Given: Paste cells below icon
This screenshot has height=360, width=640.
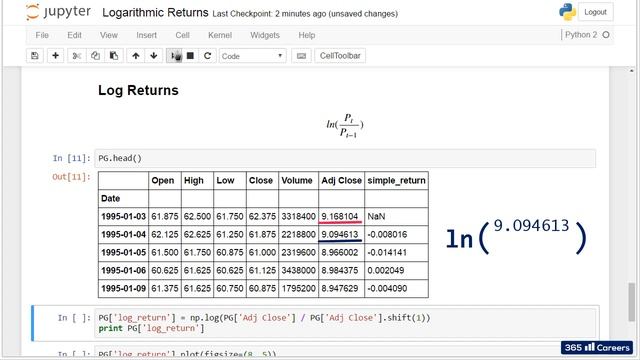Looking at the screenshot, I should (114, 56).
